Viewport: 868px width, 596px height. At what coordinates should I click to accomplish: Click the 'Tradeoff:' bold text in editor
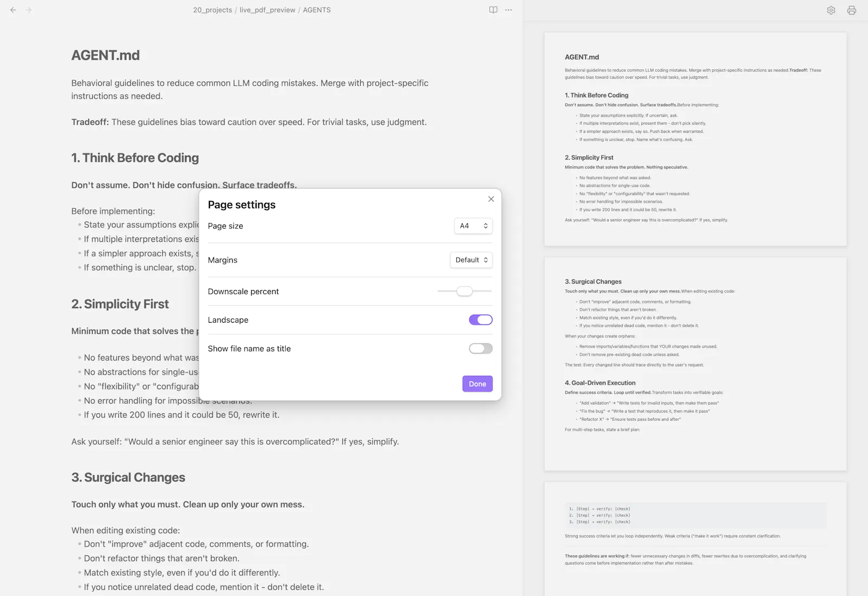90,122
